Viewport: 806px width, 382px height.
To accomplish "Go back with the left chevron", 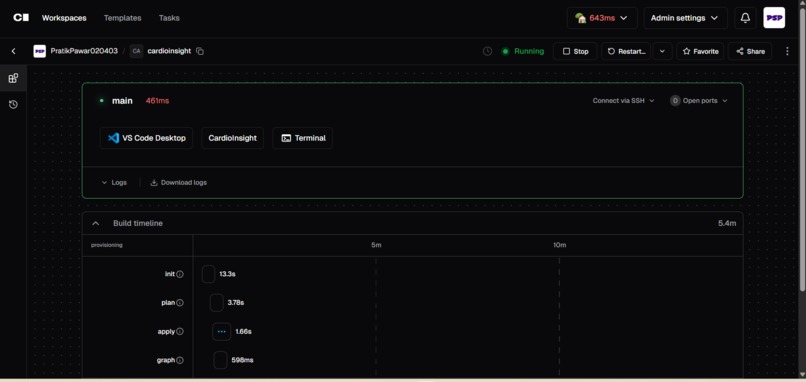I will (x=13, y=51).
